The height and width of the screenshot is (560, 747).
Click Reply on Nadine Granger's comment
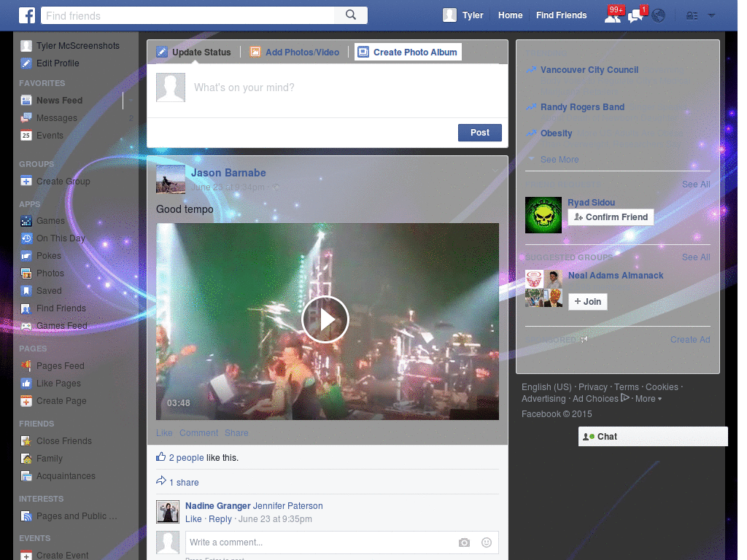tap(220, 519)
